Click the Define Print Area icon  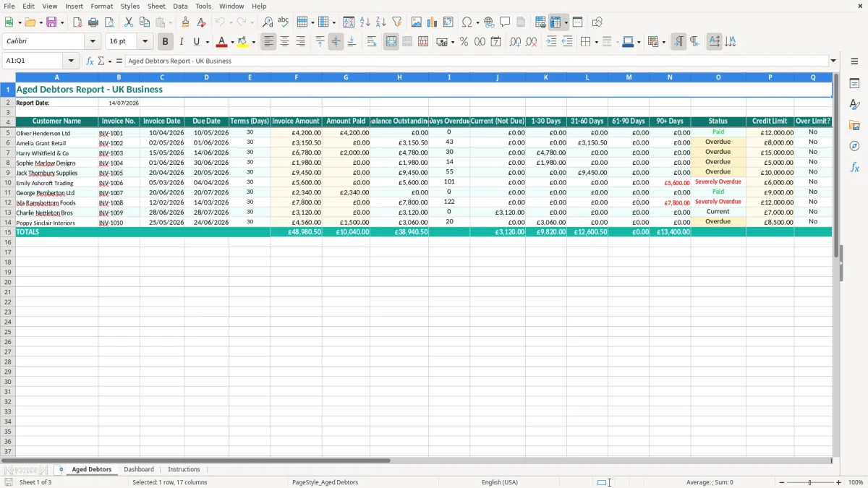click(540, 22)
